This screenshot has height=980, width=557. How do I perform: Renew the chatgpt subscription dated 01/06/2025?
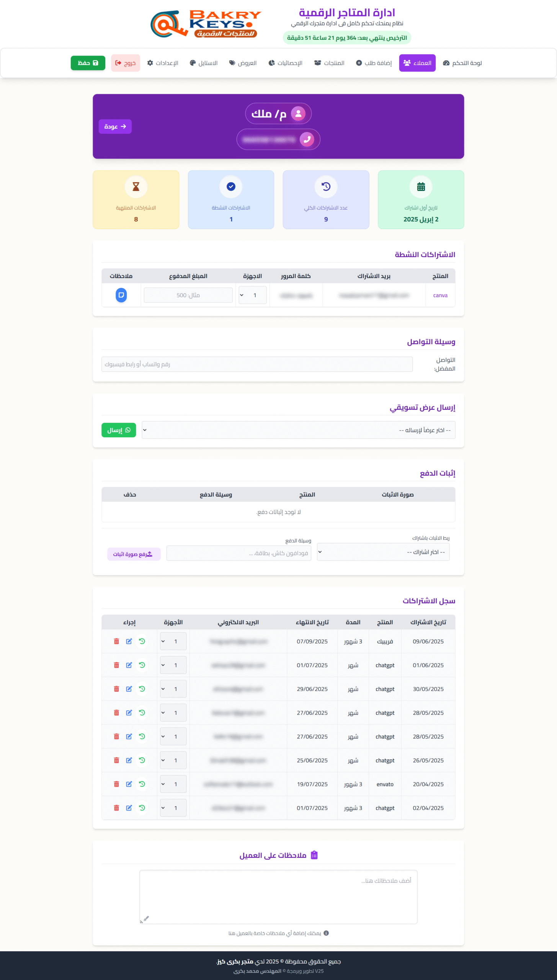pos(142,665)
